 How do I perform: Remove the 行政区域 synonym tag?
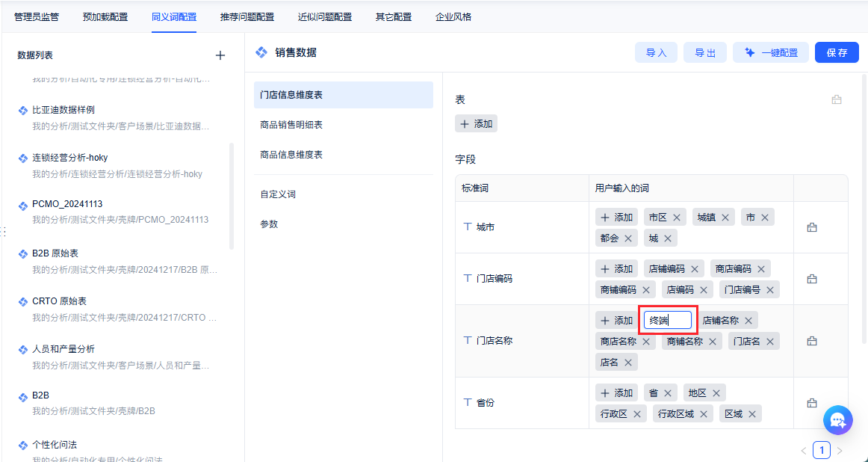pyautogui.click(x=704, y=414)
